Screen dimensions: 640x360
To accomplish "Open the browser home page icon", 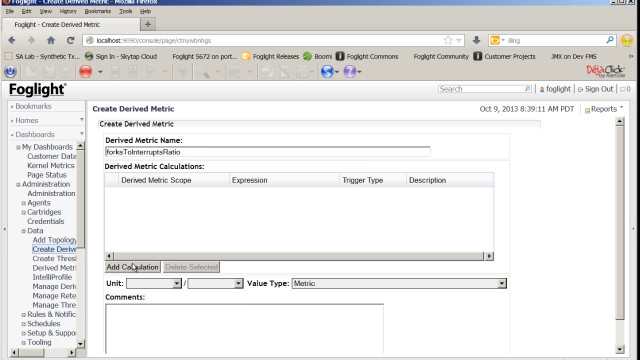I will tap(51, 40).
